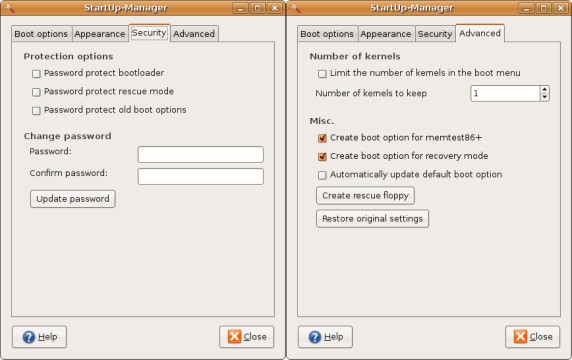
Task: Minimize the left StartUp-Manager window
Action: (x=240, y=8)
